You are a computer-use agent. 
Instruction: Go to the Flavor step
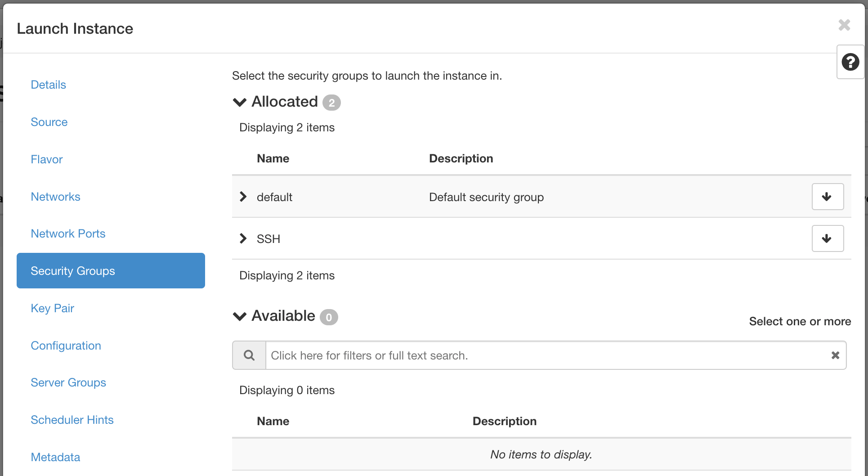(46, 159)
